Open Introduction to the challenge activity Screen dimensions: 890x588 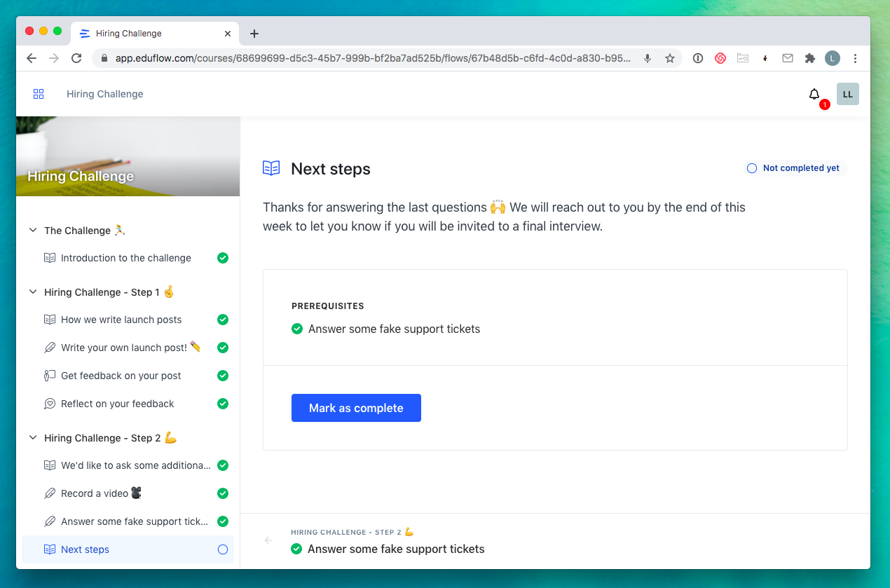coord(128,258)
